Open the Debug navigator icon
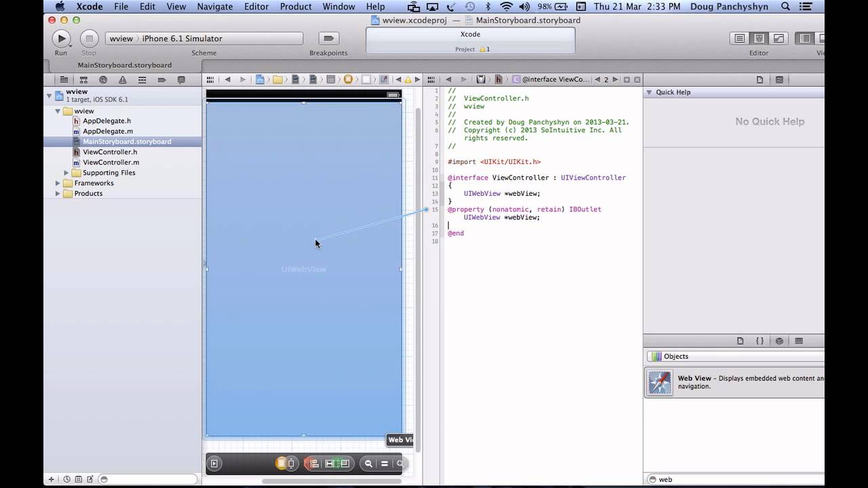 (142, 79)
